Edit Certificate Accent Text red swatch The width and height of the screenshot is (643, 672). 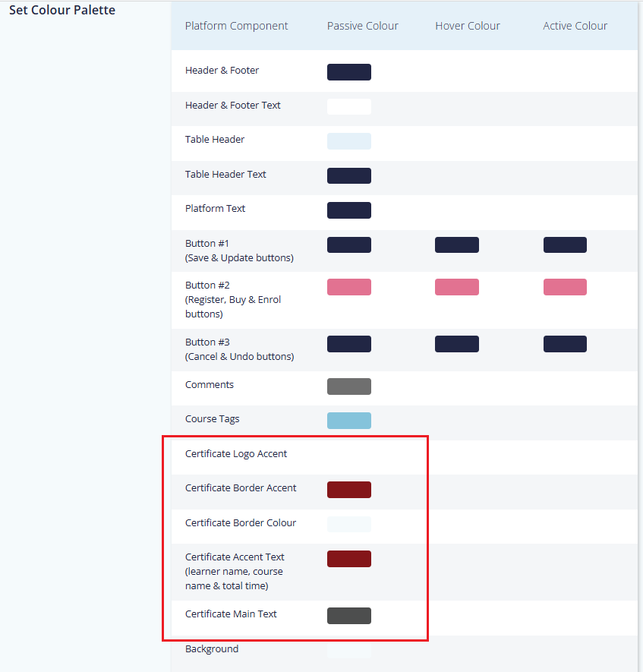[349, 559]
